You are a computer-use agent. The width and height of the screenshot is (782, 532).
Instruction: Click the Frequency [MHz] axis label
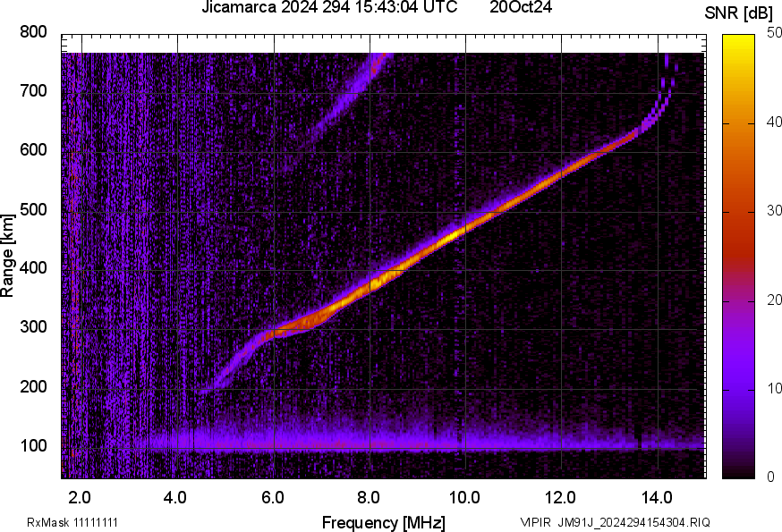[x=384, y=522]
